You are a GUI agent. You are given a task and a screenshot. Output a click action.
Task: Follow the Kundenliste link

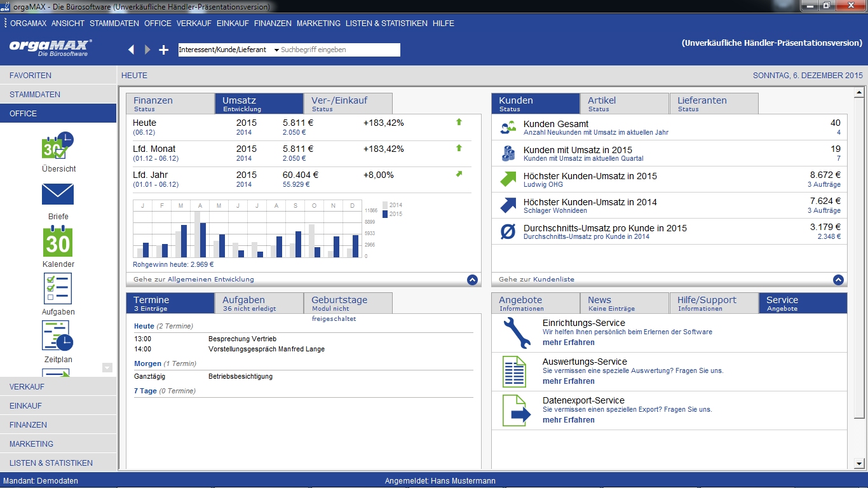[x=553, y=280]
